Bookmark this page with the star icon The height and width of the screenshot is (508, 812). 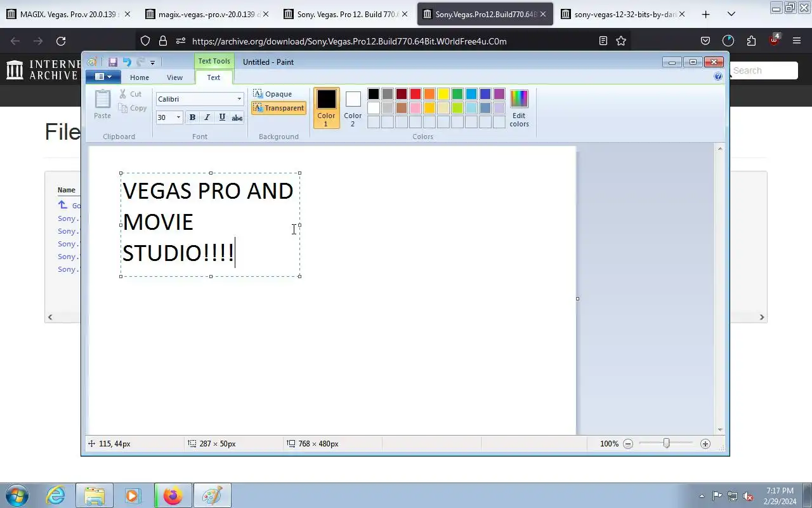[621, 41]
